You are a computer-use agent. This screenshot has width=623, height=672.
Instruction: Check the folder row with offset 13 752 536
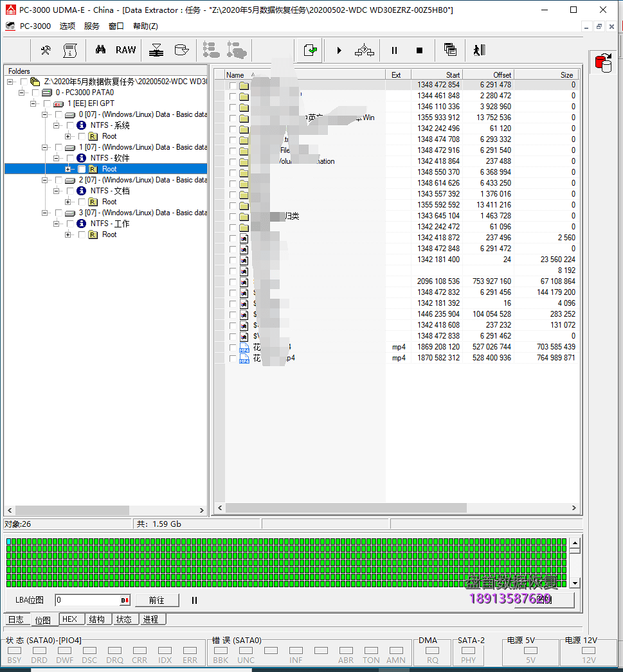coord(232,118)
